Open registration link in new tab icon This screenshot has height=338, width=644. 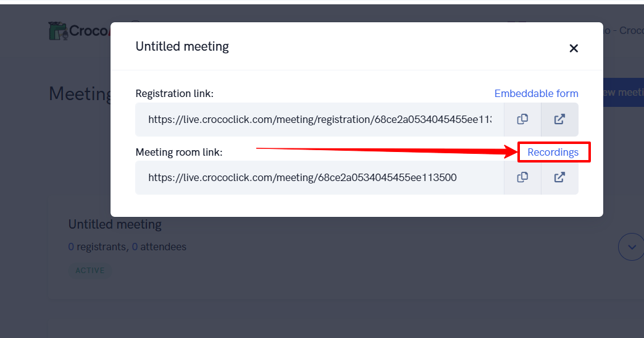coord(559,119)
